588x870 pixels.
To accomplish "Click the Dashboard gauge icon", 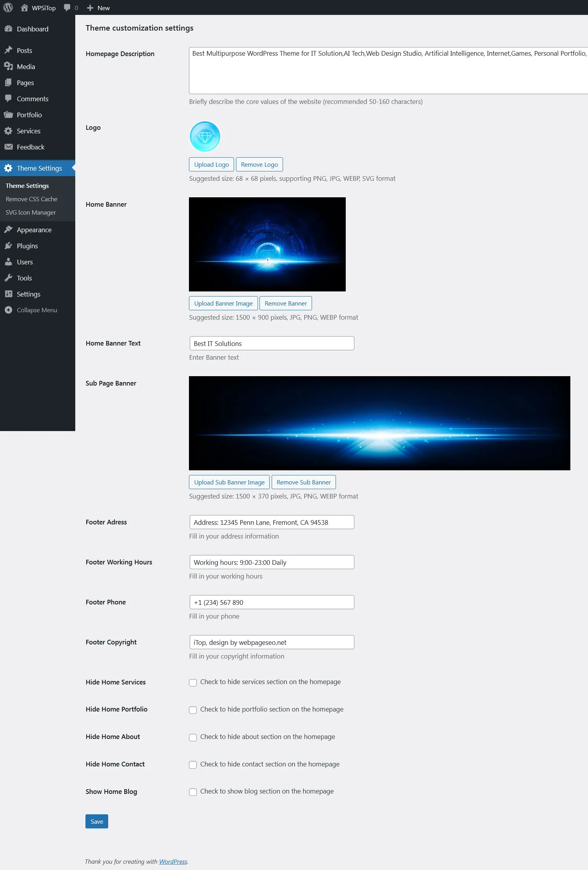I will (8, 29).
